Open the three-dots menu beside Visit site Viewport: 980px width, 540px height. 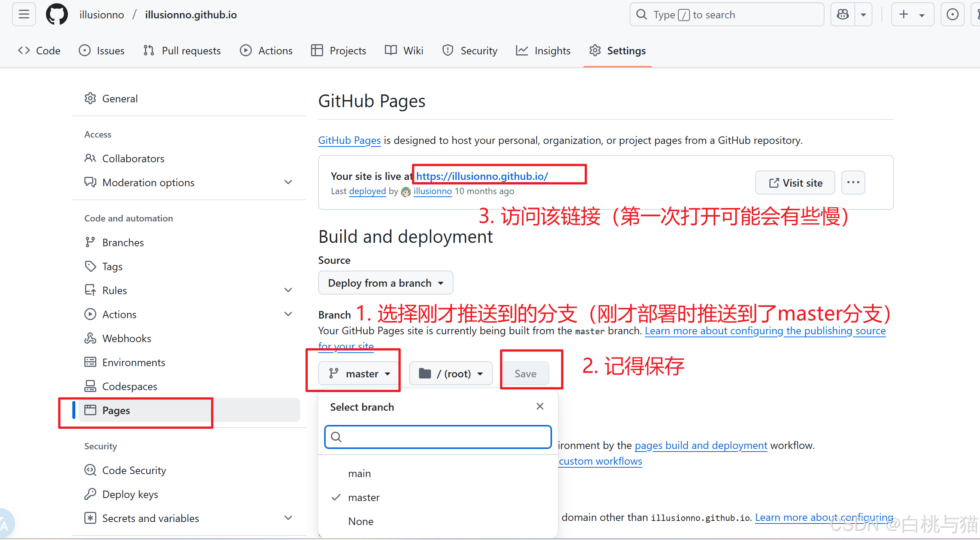[853, 182]
